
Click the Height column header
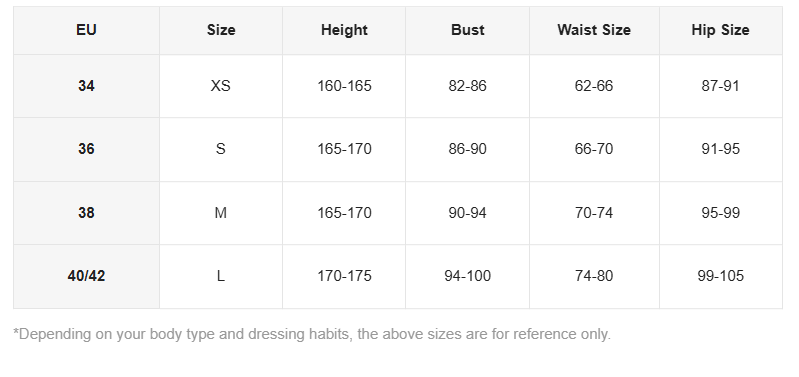point(344,30)
